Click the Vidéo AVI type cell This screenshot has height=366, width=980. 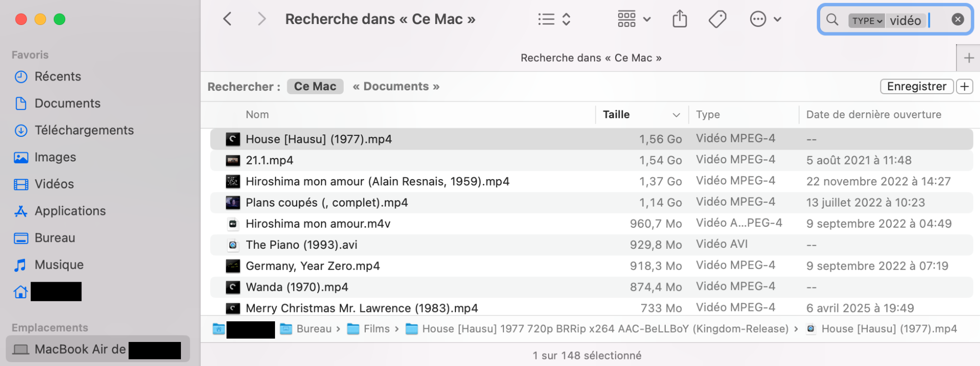pyautogui.click(x=722, y=244)
